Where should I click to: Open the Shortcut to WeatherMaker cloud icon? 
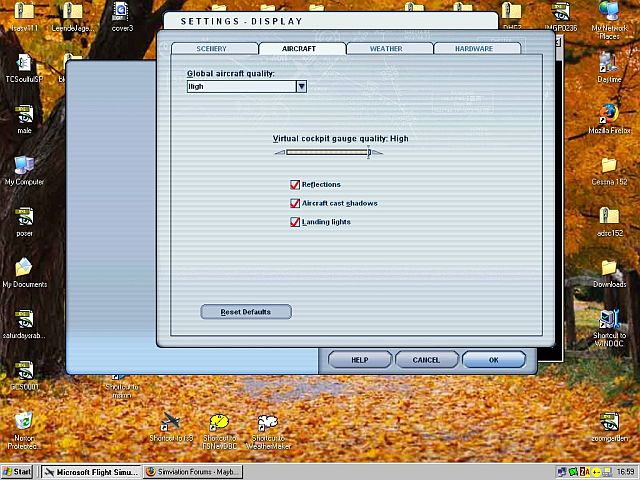tap(268, 422)
